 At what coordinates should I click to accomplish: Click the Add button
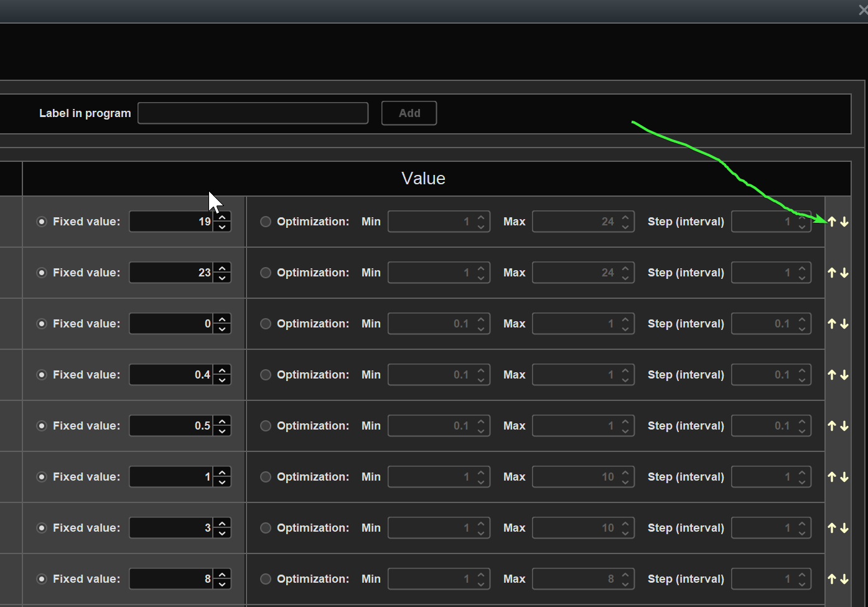tap(409, 113)
